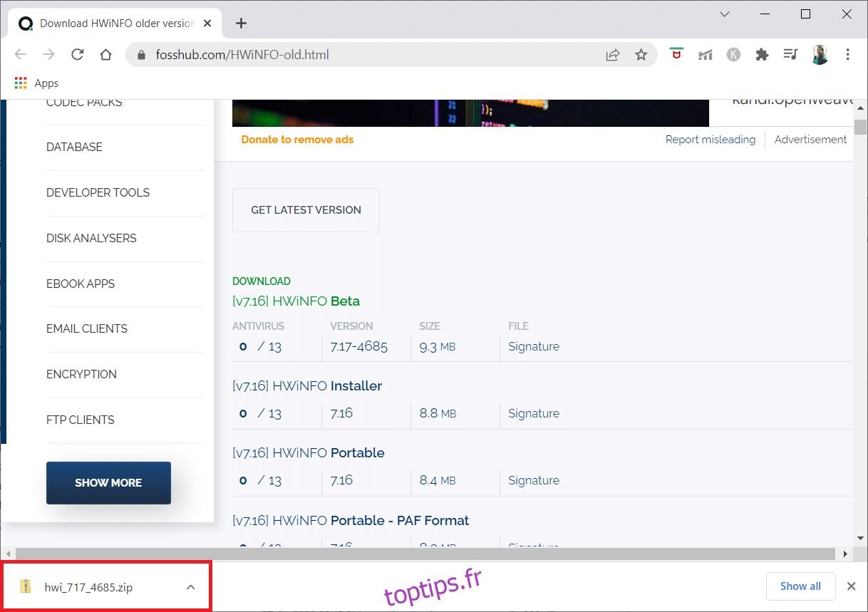Click the share page icon
Image resolution: width=868 pixels, height=612 pixels.
tap(612, 55)
